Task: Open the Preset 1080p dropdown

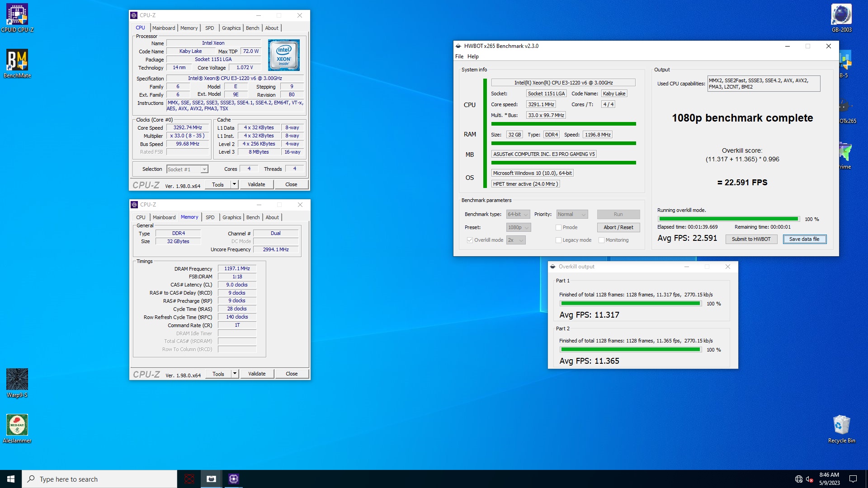Action: [518, 227]
